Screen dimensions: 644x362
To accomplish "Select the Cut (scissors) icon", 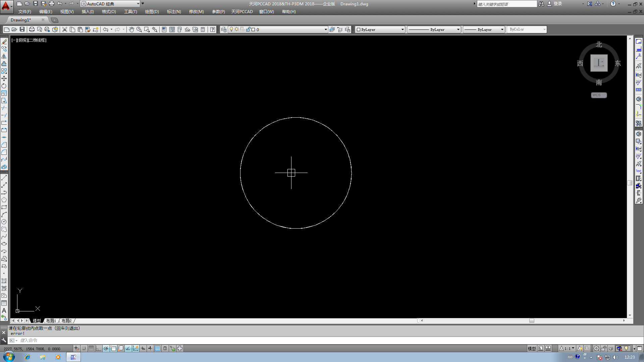I will (x=65, y=29).
